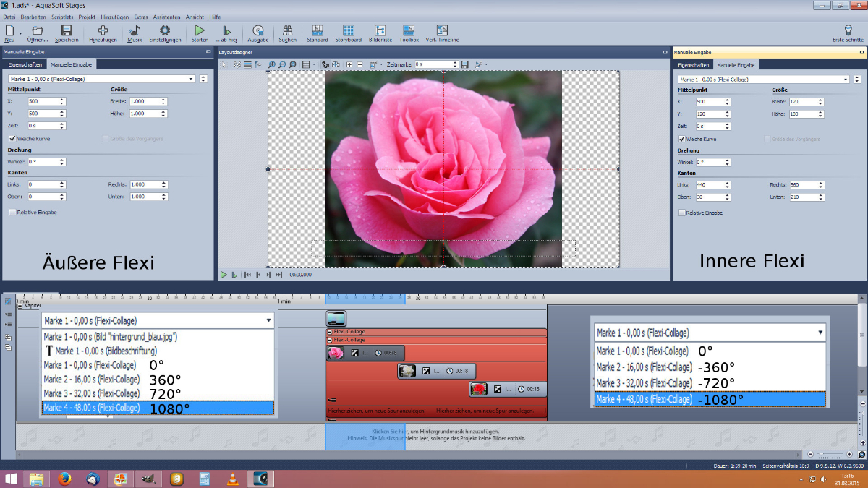Screen dimensions: 868x488
Task: Click the Einstellungen gear icon
Action: 165,31
